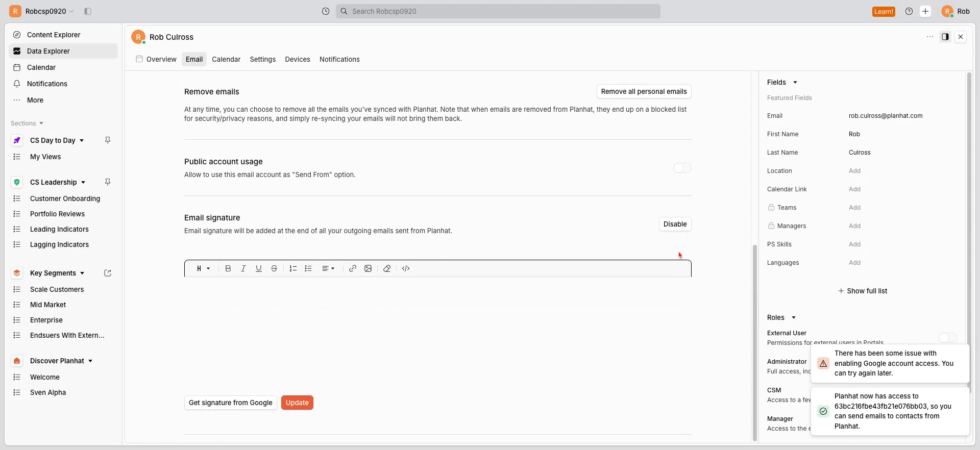Toggle Public account usage switch

682,168
